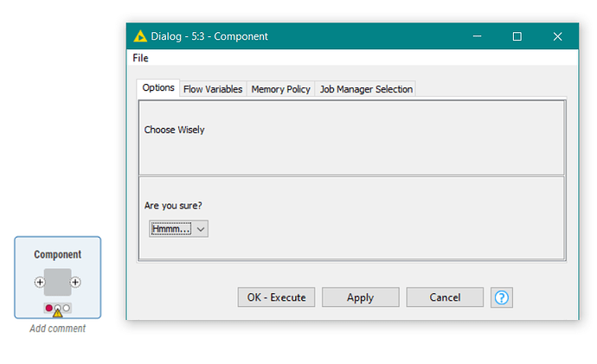Click the red status light on node
The width and height of the screenshot is (597, 364).
point(48,308)
